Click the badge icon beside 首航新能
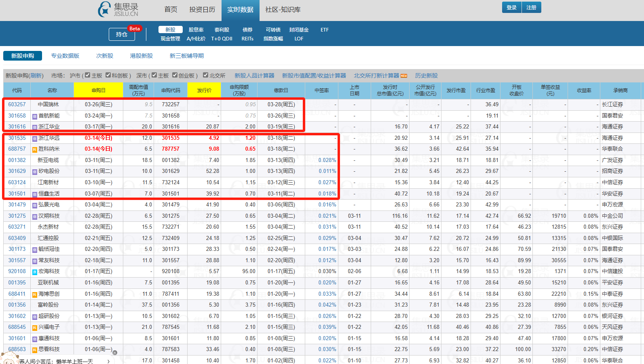Image resolution: width=644 pixels, height=364 pixels. coord(35,116)
